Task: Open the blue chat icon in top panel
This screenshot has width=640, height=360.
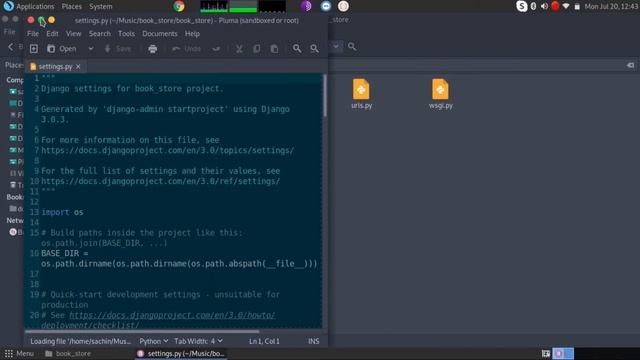Action: click(326, 6)
